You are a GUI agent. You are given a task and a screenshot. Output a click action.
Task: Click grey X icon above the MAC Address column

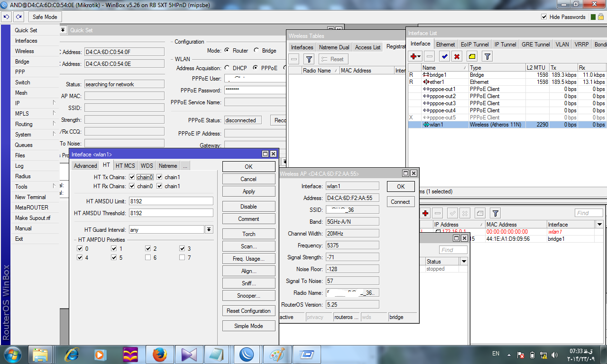[465, 213]
